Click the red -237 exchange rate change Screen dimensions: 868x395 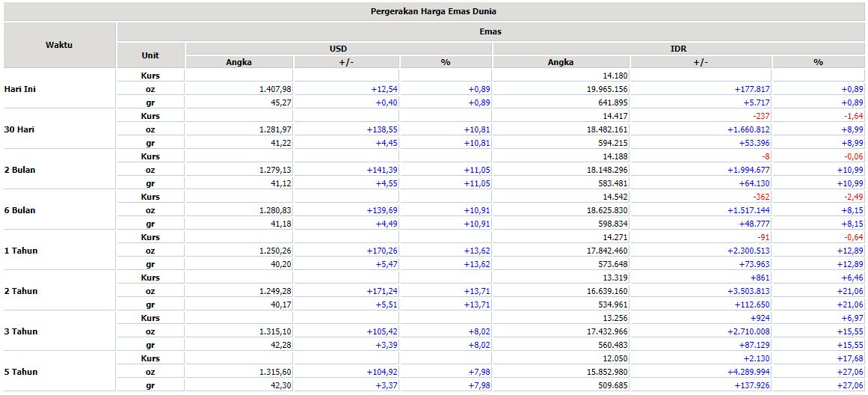760,116
